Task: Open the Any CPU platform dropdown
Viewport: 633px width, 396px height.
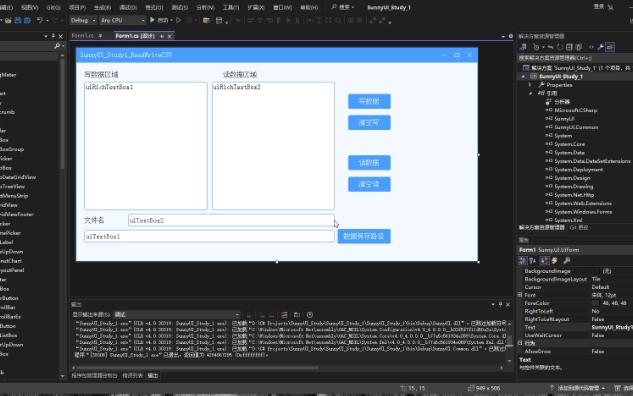Action: 123,20
